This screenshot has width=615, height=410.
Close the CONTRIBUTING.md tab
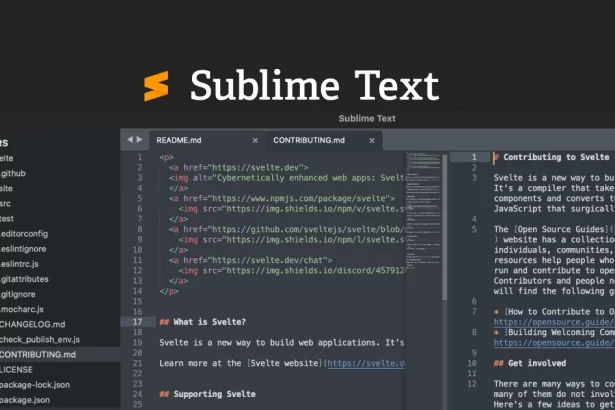372,140
